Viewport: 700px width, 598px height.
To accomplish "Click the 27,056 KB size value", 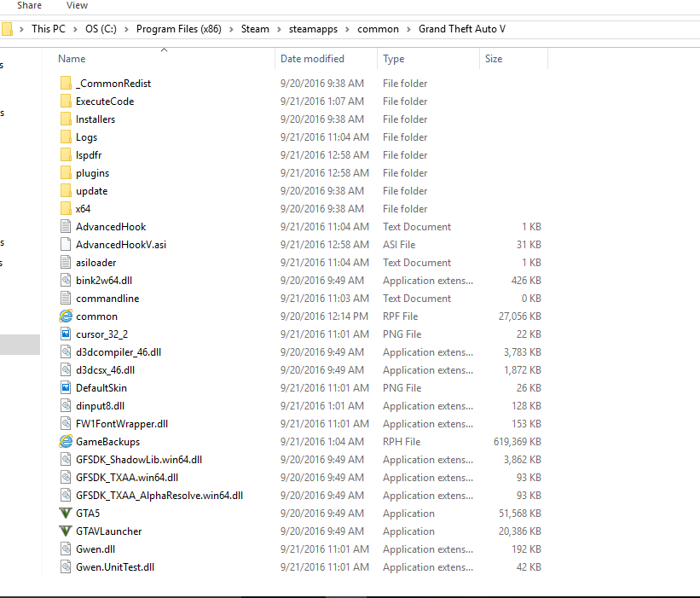I will (x=519, y=316).
